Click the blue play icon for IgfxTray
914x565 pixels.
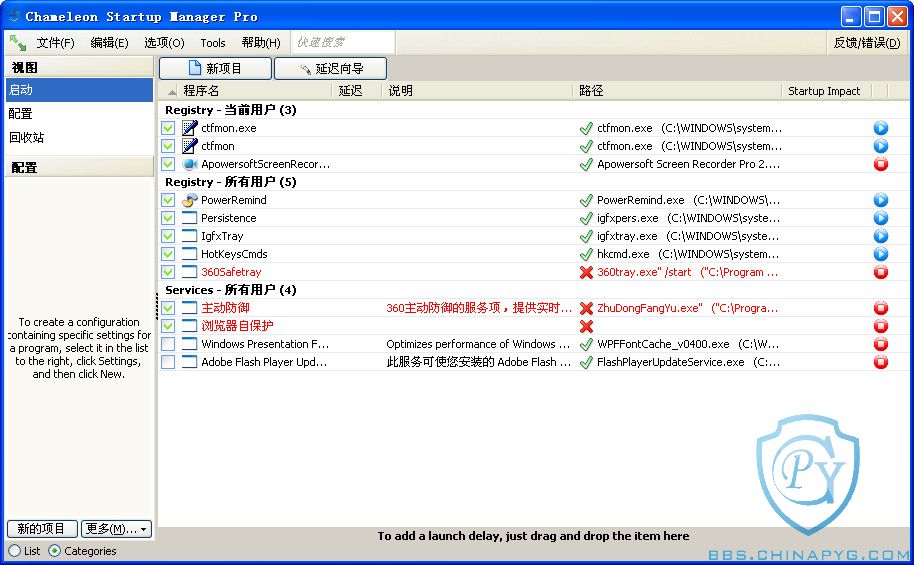click(880, 236)
